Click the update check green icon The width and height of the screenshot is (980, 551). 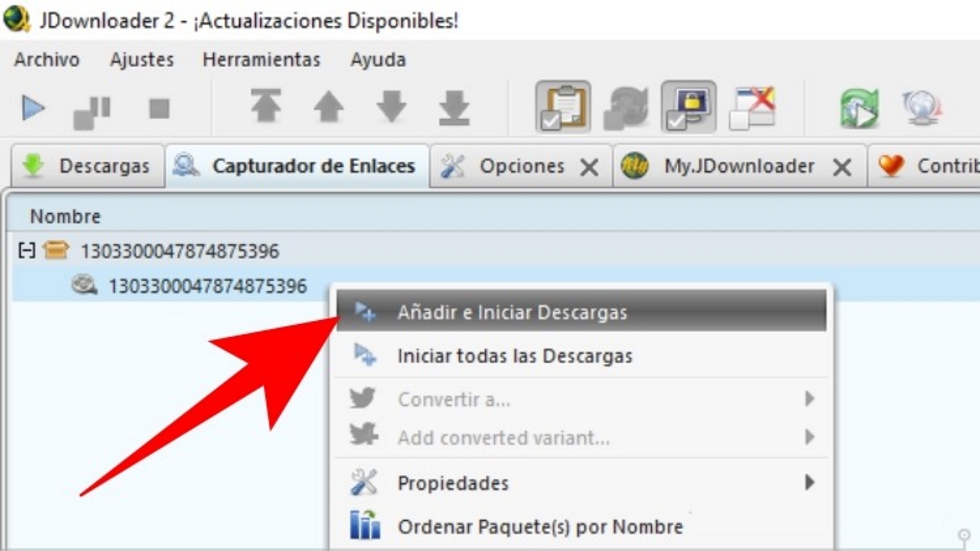(860, 108)
